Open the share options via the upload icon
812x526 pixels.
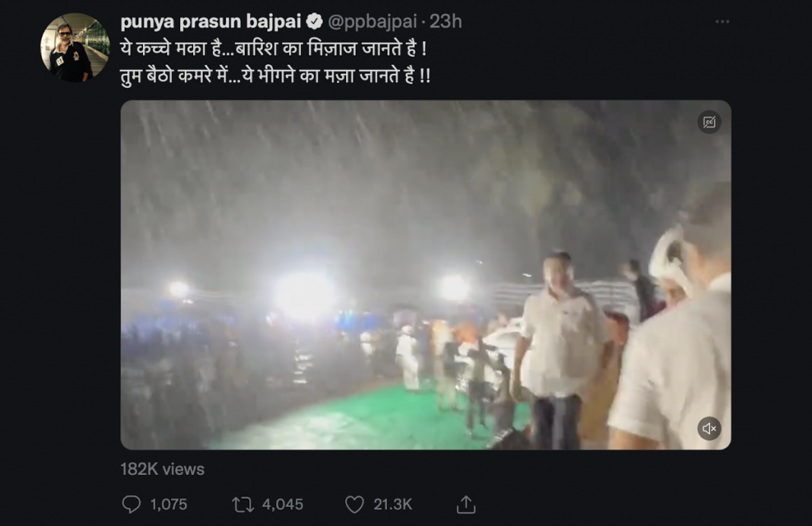467,504
